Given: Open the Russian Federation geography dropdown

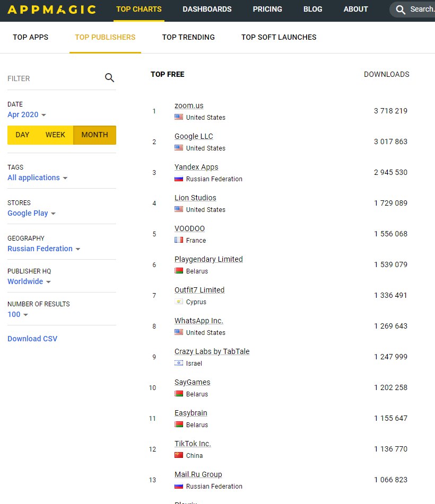Looking at the screenshot, I should [x=43, y=249].
